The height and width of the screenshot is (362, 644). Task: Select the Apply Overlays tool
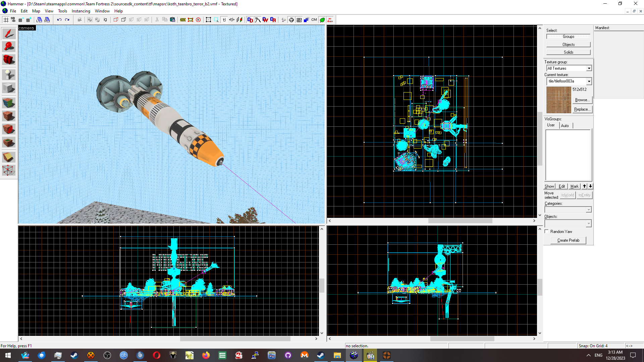tap(9, 142)
